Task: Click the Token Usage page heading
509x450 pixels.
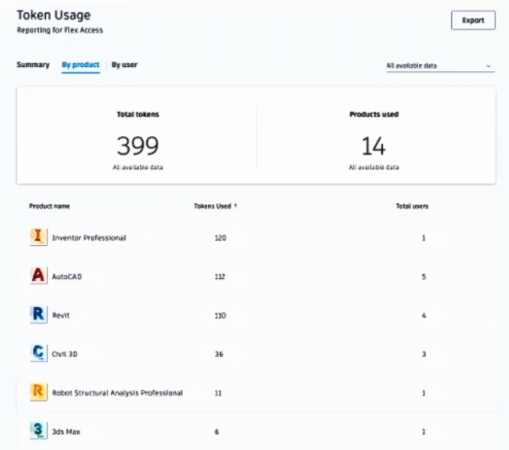Action: coord(54,15)
